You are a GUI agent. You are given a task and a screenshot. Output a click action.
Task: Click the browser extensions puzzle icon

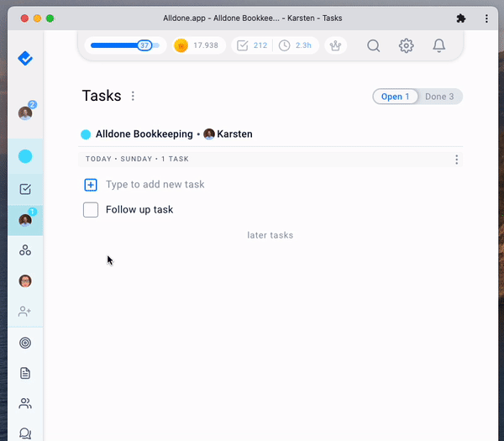click(461, 18)
